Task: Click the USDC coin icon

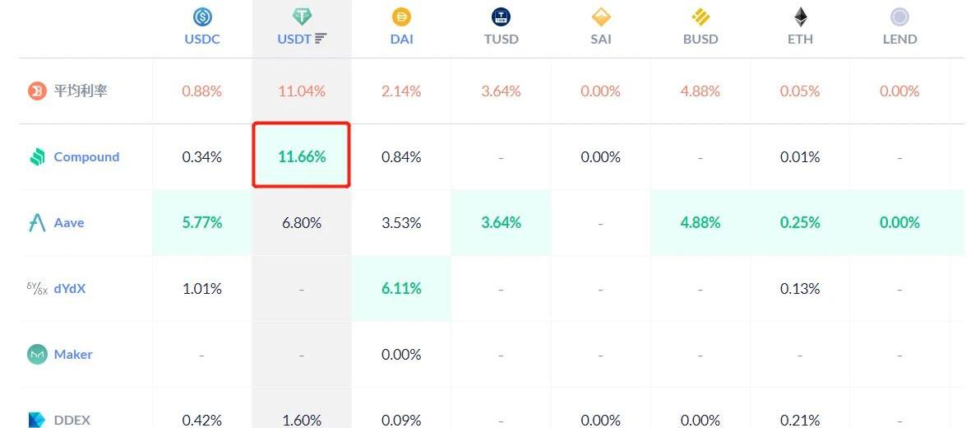Action: (202, 16)
